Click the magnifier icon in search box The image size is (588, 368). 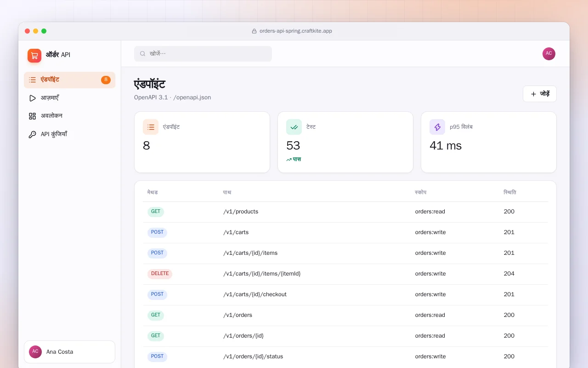tap(143, 54)
